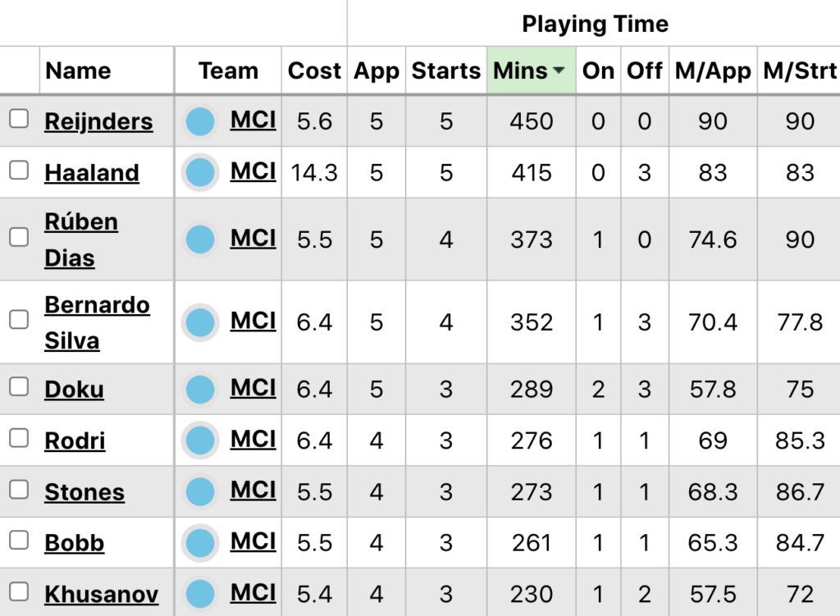The height and width of the screenshot is (616, 840).
Task: Click the M/App column header
Action: pyautogui.click(x=712, y=71)
